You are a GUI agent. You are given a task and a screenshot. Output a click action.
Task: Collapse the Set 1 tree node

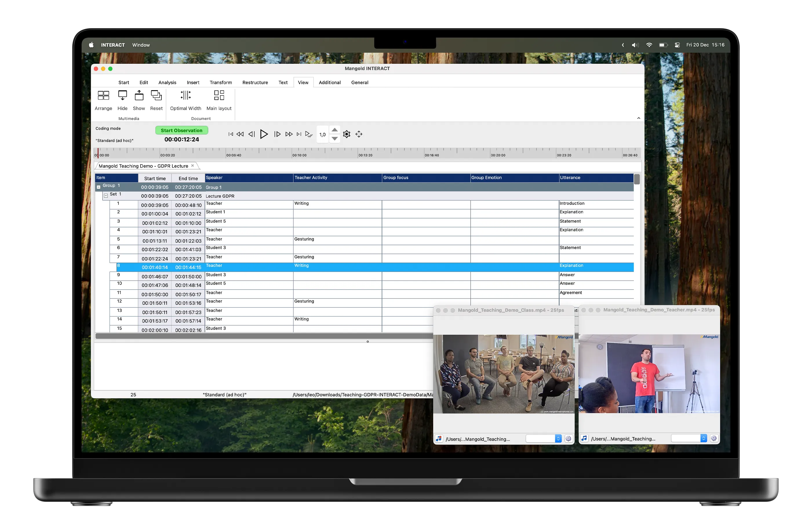(x=106, y=196)
